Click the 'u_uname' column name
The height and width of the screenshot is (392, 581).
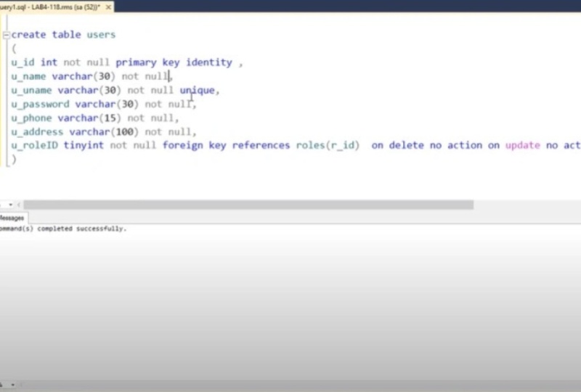[31, 90]
